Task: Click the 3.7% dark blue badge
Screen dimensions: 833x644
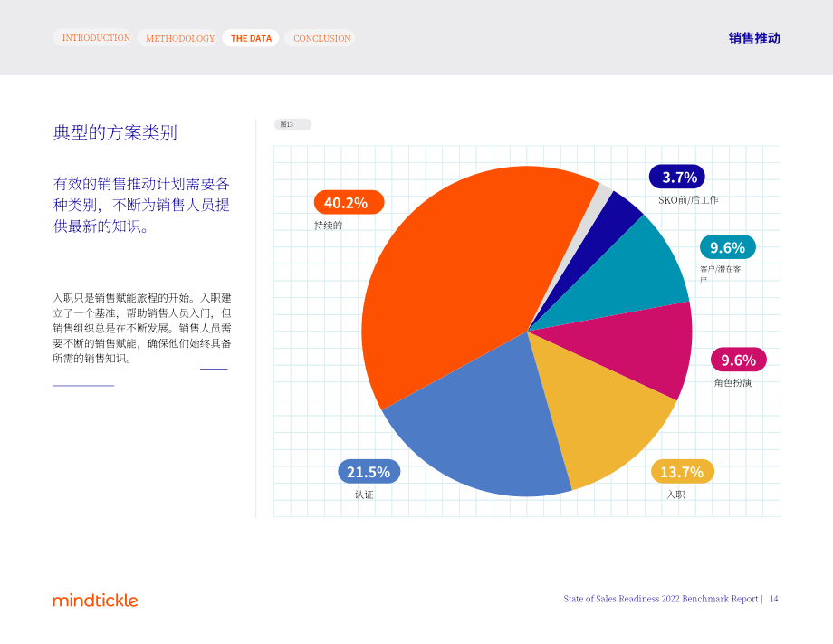Action: (x=677, y=177)
